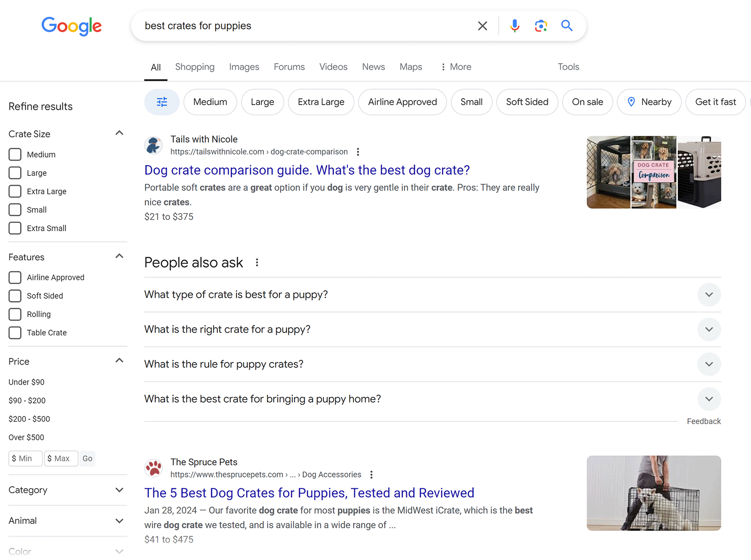
Task: Expand the question about best crate type for puppies
Action: coord(709,295)
